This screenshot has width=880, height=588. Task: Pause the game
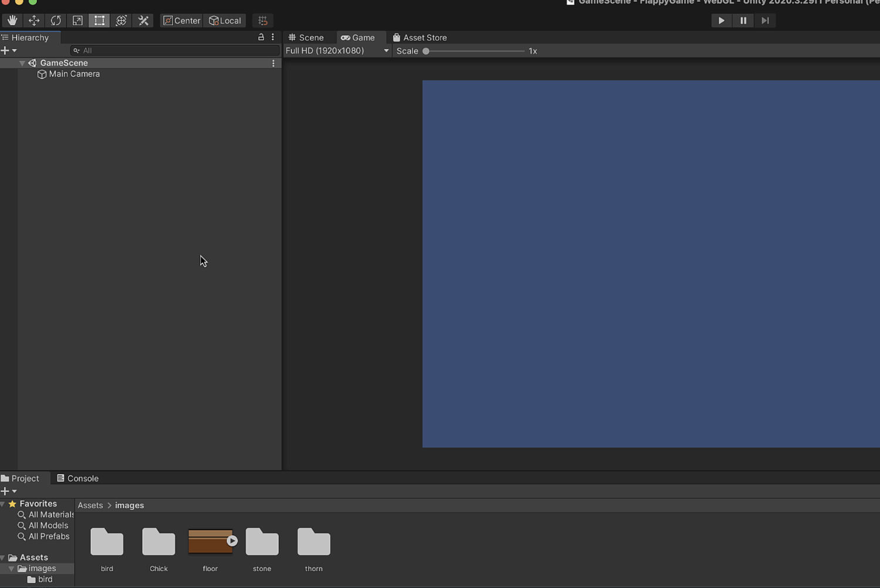click(x=743, y=21)
